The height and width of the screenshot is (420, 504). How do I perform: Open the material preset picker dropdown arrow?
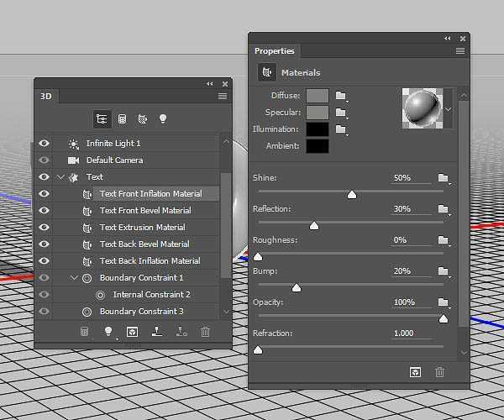[x=448, y=109]
